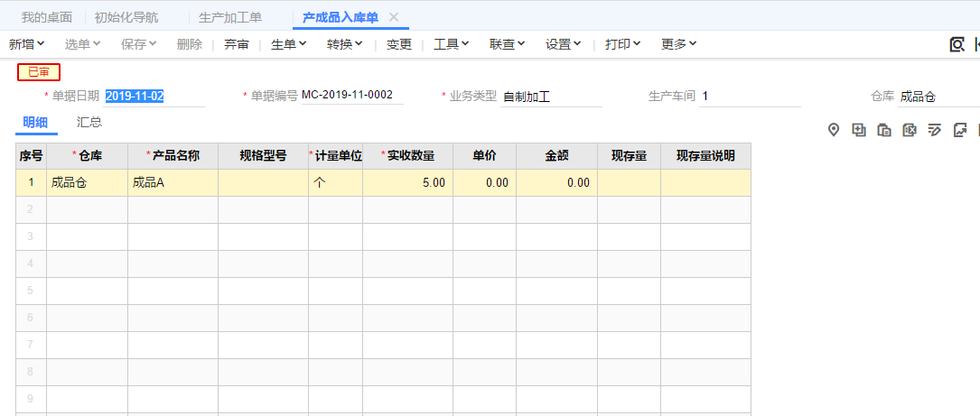Click the delete row icon above grid
This screenshot has width=980, height=416.
(910, 130)
